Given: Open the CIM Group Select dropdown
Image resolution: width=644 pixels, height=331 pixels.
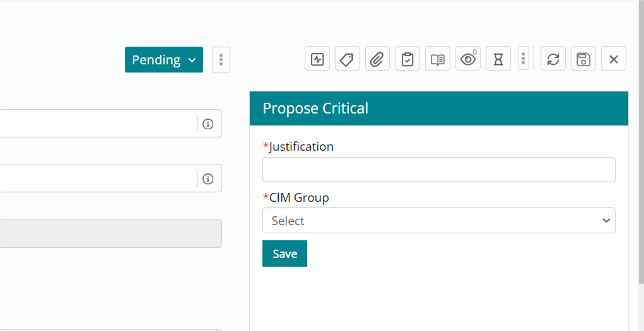Looking at the screenshot, I should [x=438, y=221].
